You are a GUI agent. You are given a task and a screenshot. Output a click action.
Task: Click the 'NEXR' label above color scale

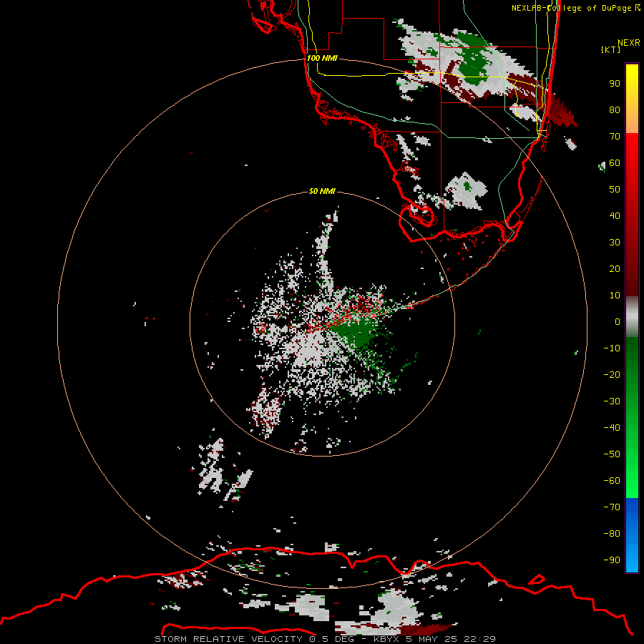click(x=629, y=42)
